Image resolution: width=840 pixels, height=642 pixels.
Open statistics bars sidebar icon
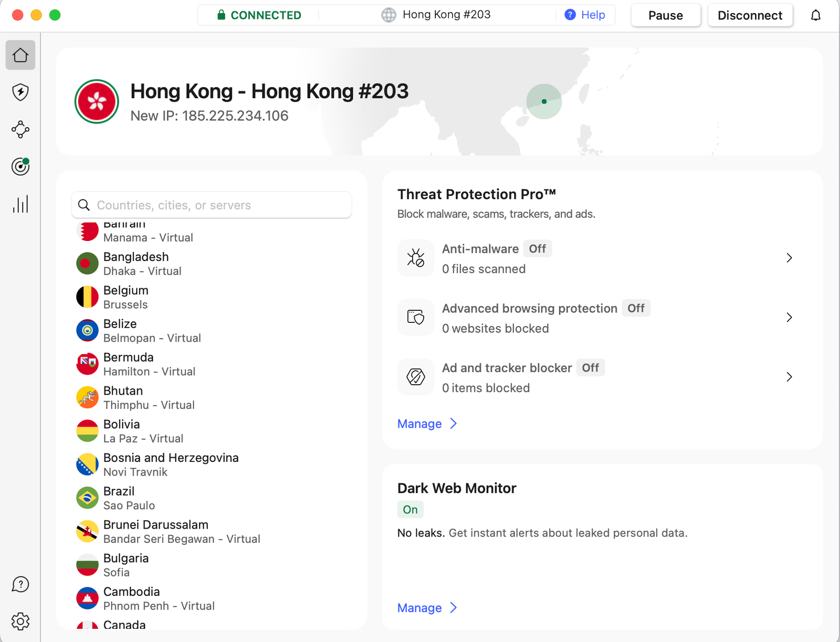(20, 204)
